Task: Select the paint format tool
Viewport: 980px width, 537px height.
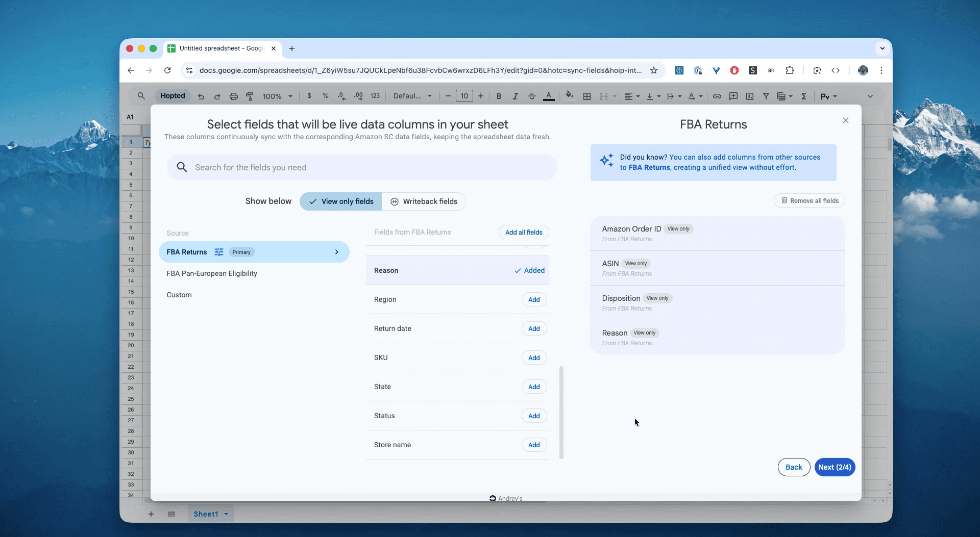Action: 250,96
